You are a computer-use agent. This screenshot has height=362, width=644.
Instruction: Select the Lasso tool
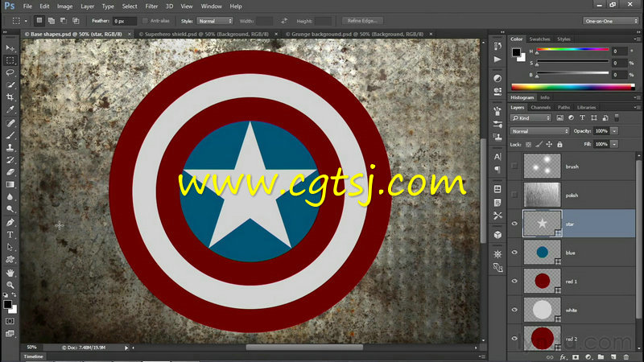pyautogui.click(x=10, y=72)
